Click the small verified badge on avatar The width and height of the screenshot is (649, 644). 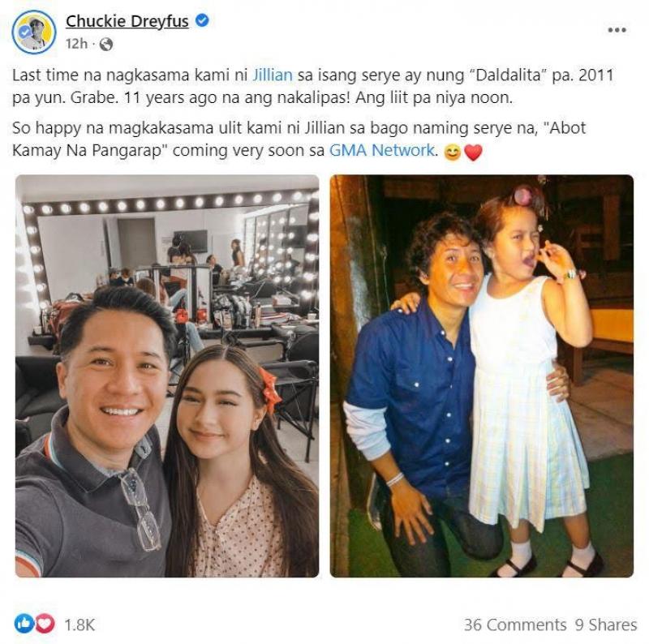tap(26, 32)
